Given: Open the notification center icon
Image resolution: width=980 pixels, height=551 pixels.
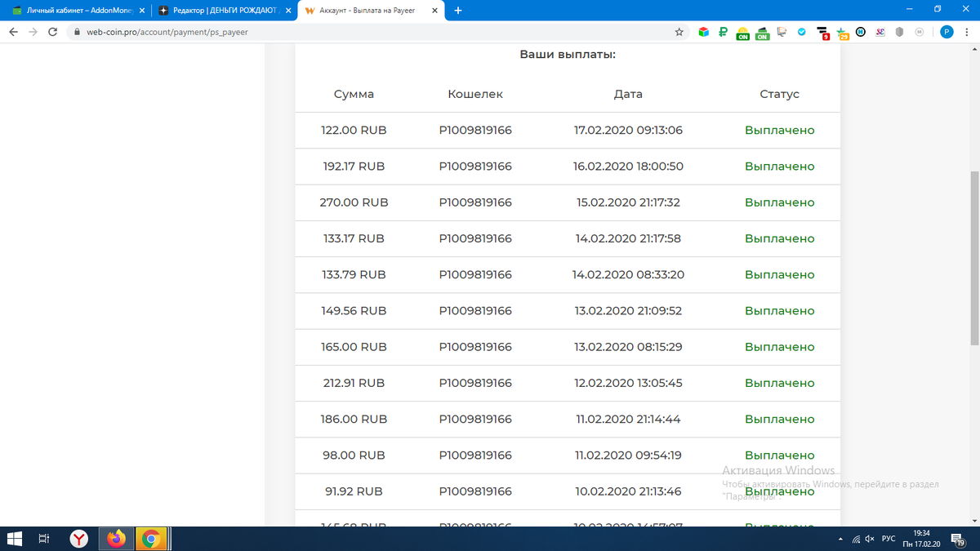Looking at the screenshot, I should 959,540.
